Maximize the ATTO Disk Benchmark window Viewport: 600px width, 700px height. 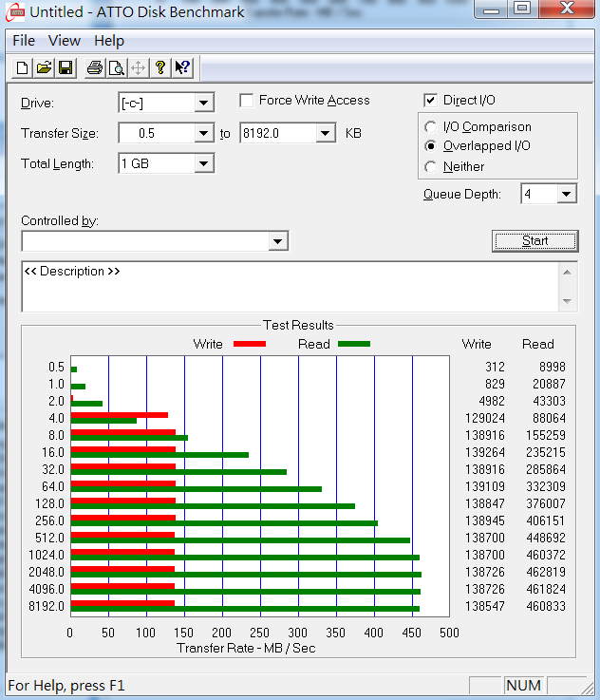[x=522, y=9]
